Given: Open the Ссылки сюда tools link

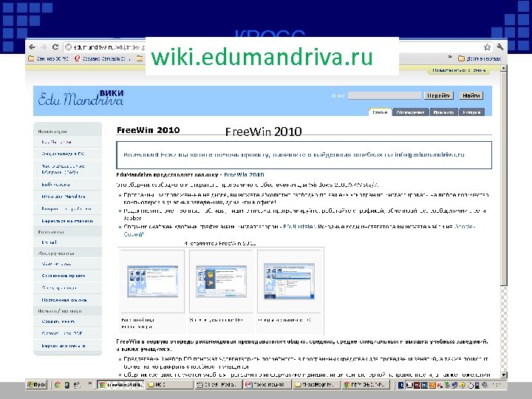Looking at the screenshot, I should 56,264.
